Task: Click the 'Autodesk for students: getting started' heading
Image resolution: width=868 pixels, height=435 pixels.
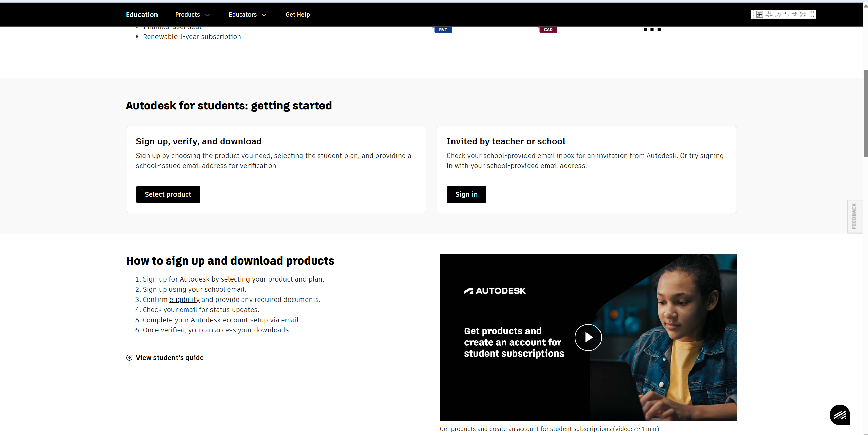Action: (229, 106)
